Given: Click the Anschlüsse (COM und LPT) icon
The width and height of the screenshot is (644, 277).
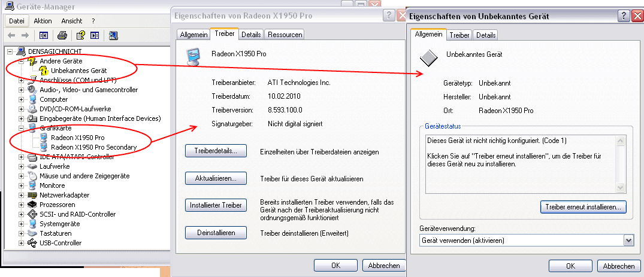Looking at the screenshot, I should 32,80.
